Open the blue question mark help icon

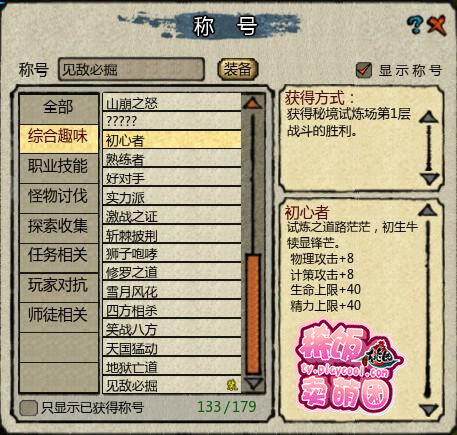415,25
